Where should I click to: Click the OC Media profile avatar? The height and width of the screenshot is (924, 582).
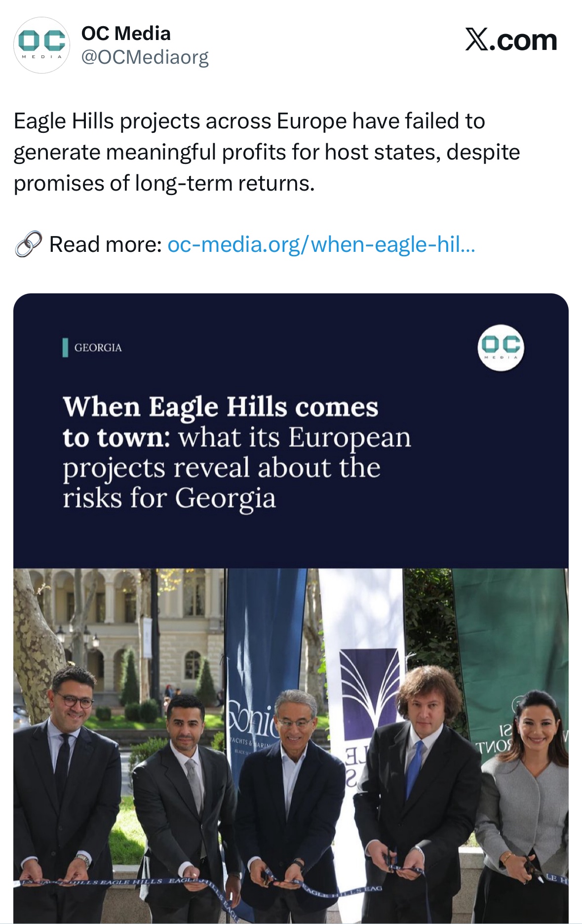click(41, 45)
